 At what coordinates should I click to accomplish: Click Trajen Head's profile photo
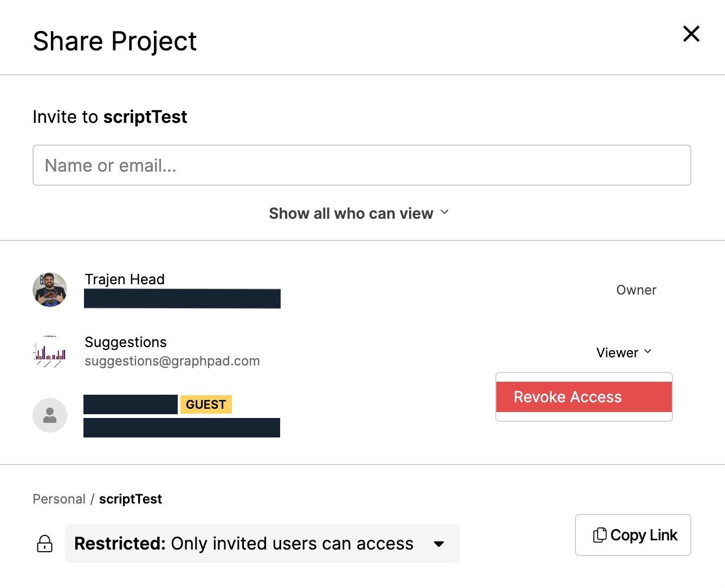click(50, 290)
